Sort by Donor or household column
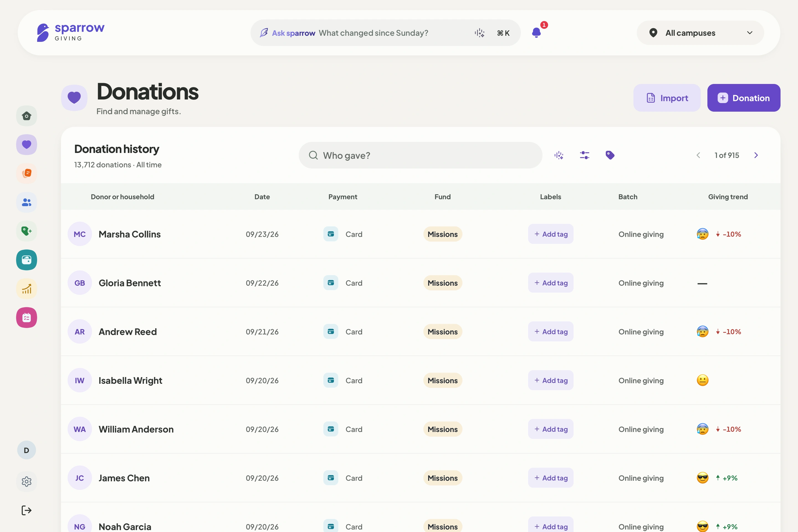Screen dimensions: 798x532 click(122, 197)
